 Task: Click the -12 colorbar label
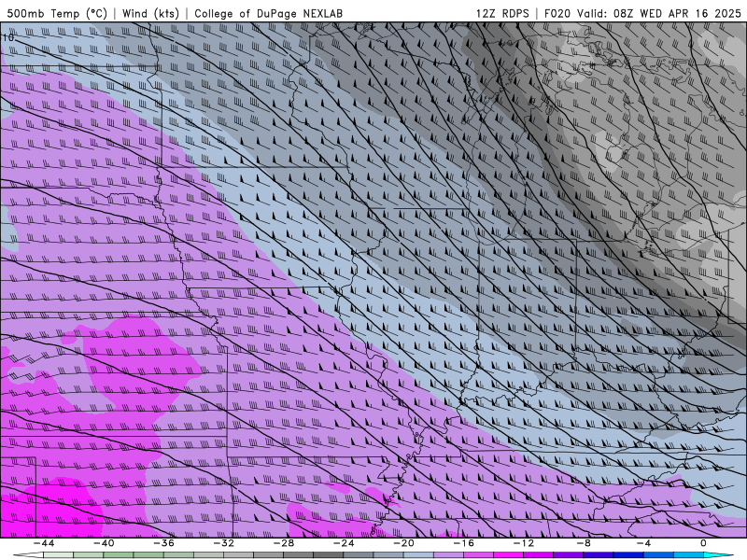pyautogui.click(x=524, y=543)
